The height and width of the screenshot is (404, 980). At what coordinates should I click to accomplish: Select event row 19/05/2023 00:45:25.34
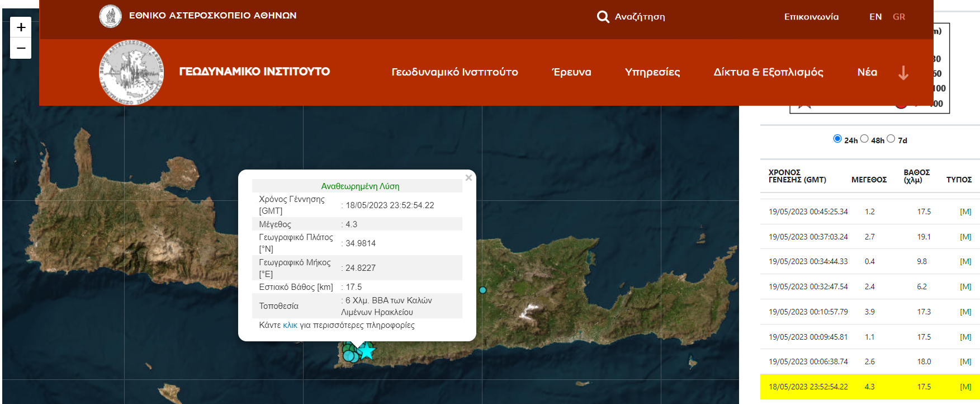[x=870, y=212]
